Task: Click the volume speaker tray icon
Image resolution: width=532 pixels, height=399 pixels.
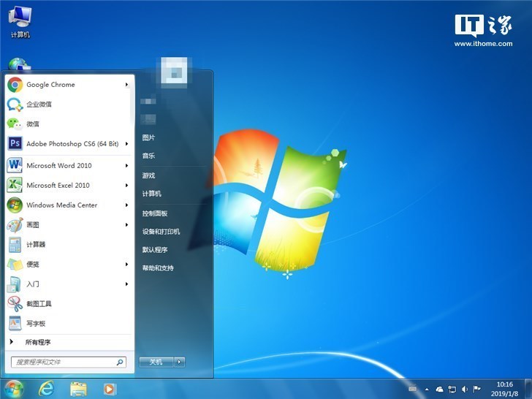Action: [465, 389]
